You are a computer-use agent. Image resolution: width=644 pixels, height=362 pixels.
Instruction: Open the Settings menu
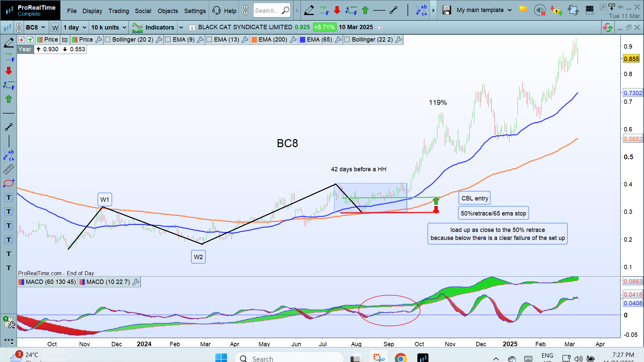(195, 11)
